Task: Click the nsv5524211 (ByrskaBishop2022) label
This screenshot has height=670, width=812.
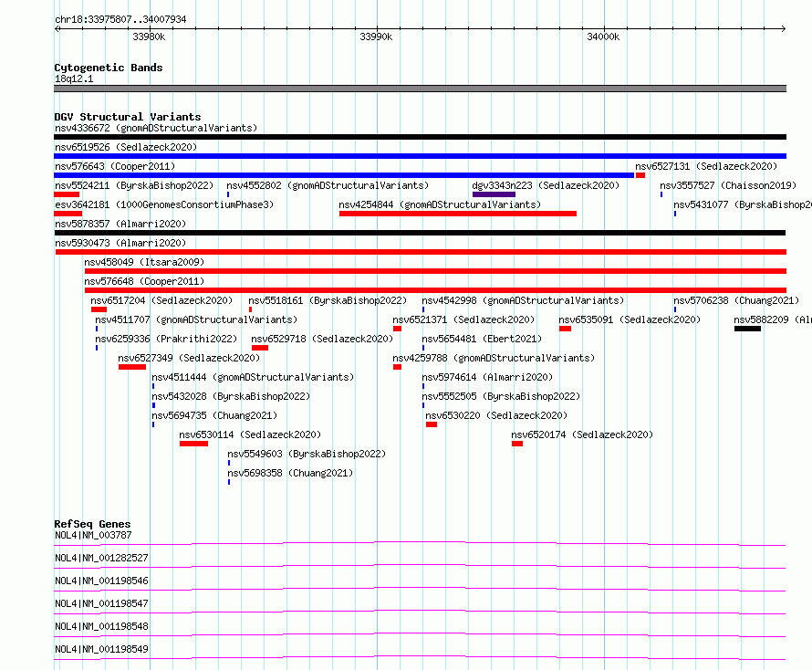Action: tap(134, 185)
